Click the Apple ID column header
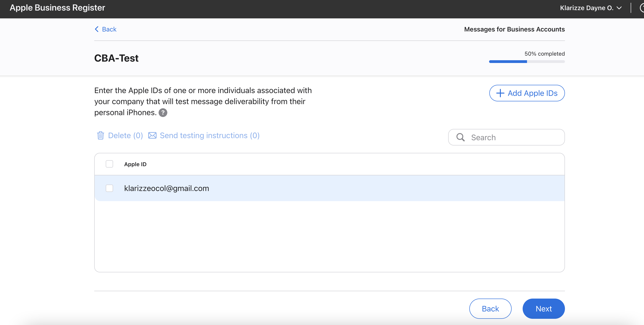Screen dimensions: 644x325 click(x=135, y=164)
